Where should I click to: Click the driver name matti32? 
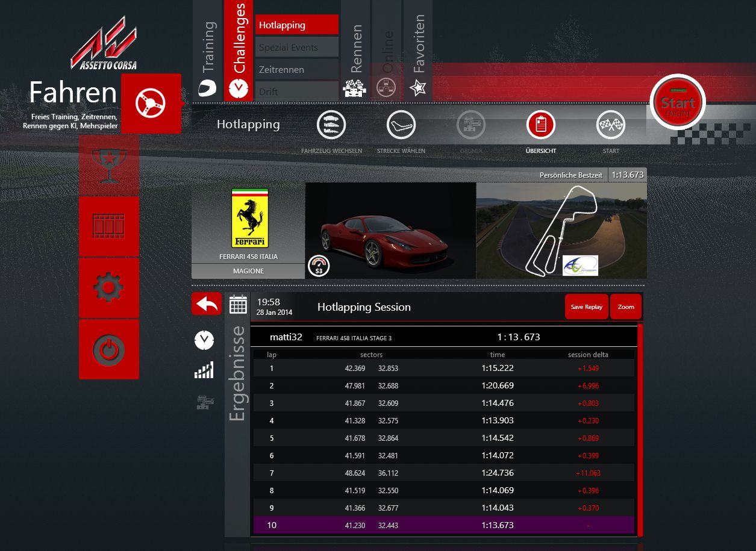point(286,337)
